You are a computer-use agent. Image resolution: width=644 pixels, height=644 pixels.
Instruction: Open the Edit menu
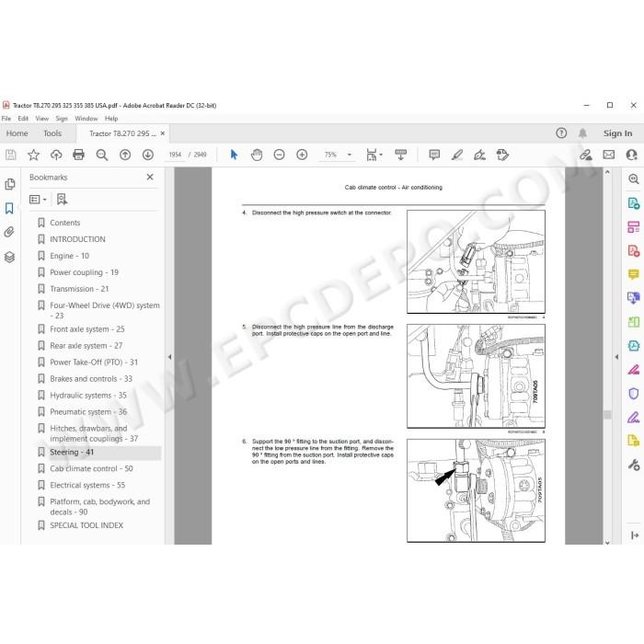point(23,119)
